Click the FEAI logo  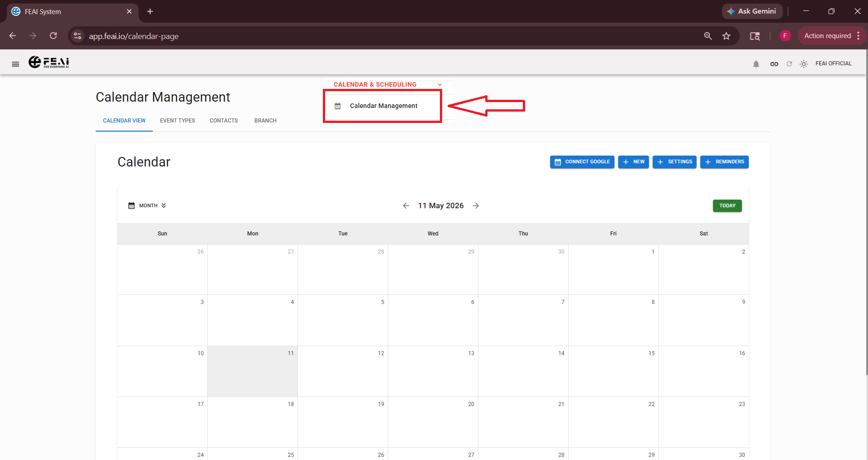pos(49,62)
